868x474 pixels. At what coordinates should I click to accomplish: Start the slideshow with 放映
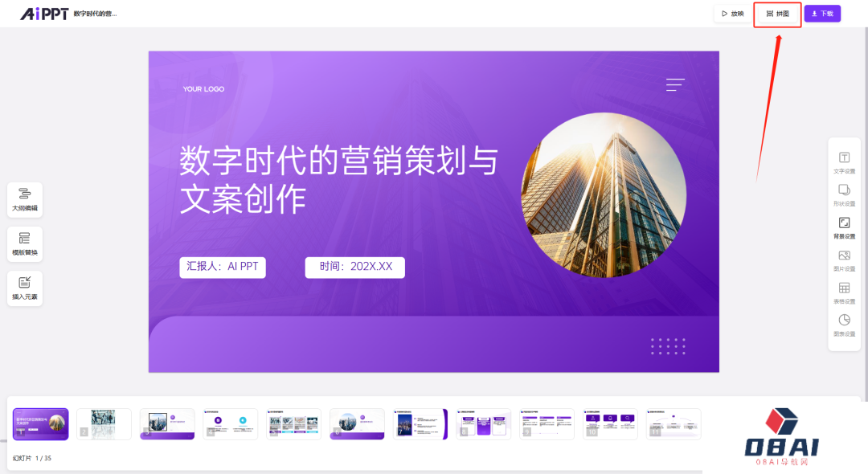(x=731, y=14)
